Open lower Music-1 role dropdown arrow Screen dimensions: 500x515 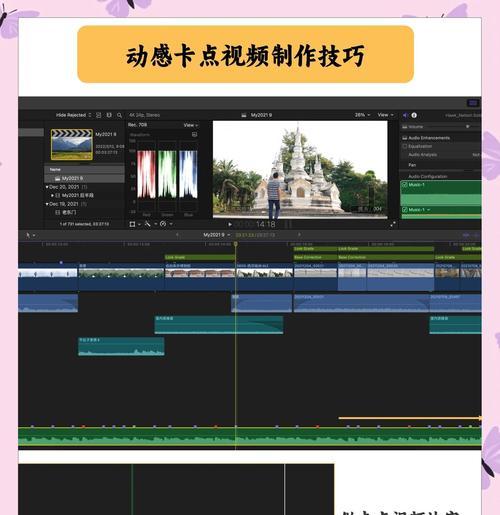tap(429, 210)
